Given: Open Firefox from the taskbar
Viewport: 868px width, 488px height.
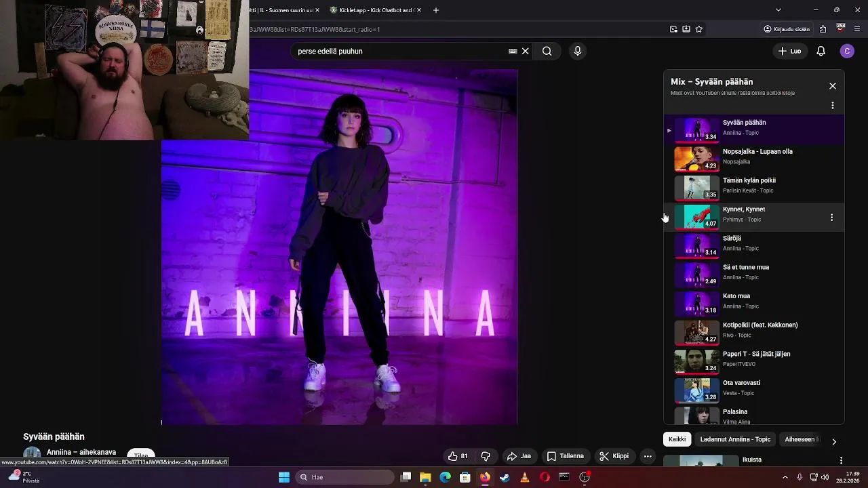Looking at the screenshot, I should [x=485, y=477].
